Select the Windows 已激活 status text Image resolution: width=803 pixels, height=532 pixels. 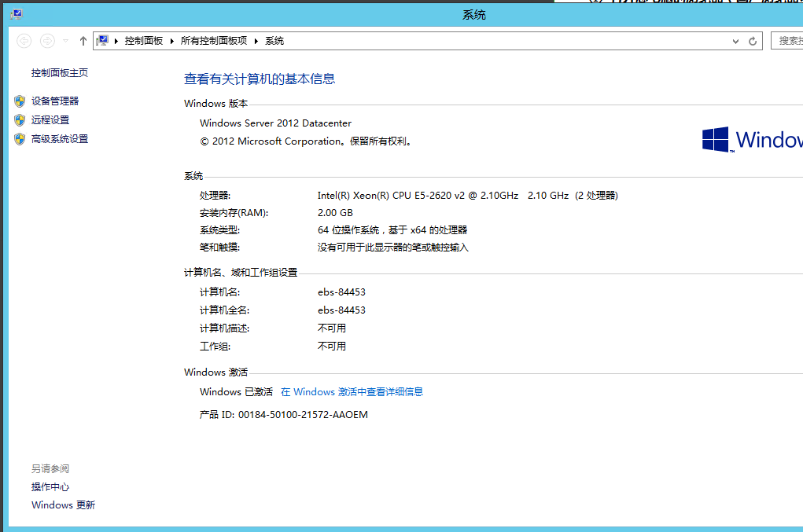tap(236, 392)
